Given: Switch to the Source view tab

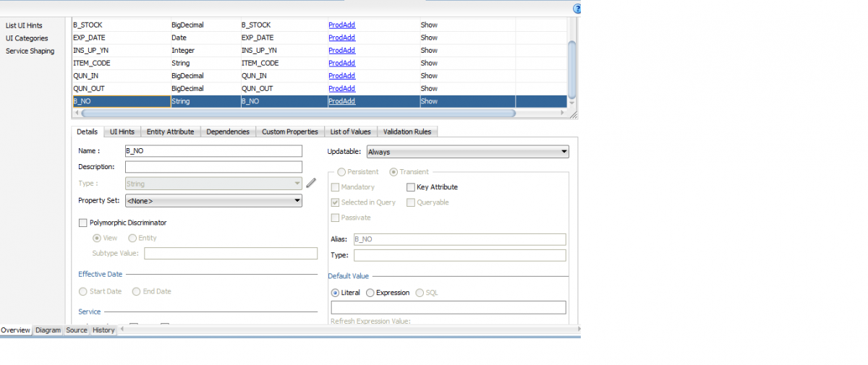Looking at the screenshot, I should [77, 330].
